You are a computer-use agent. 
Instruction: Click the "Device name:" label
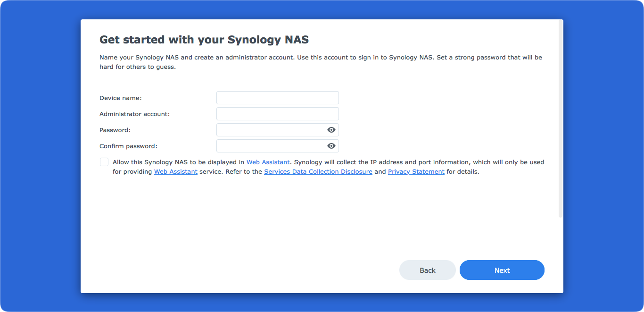click(x=121, y=98)
